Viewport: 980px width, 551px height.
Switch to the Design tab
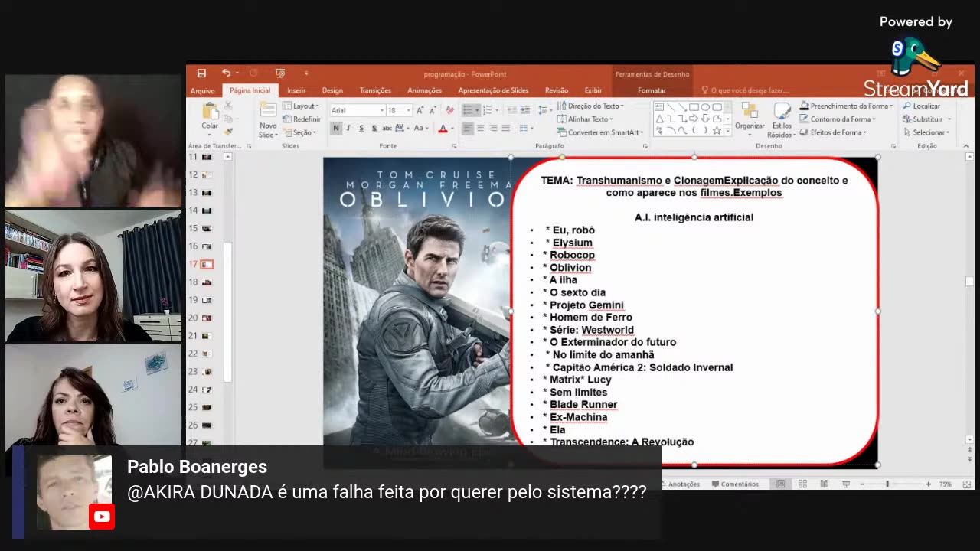click(x=332, y=90)
